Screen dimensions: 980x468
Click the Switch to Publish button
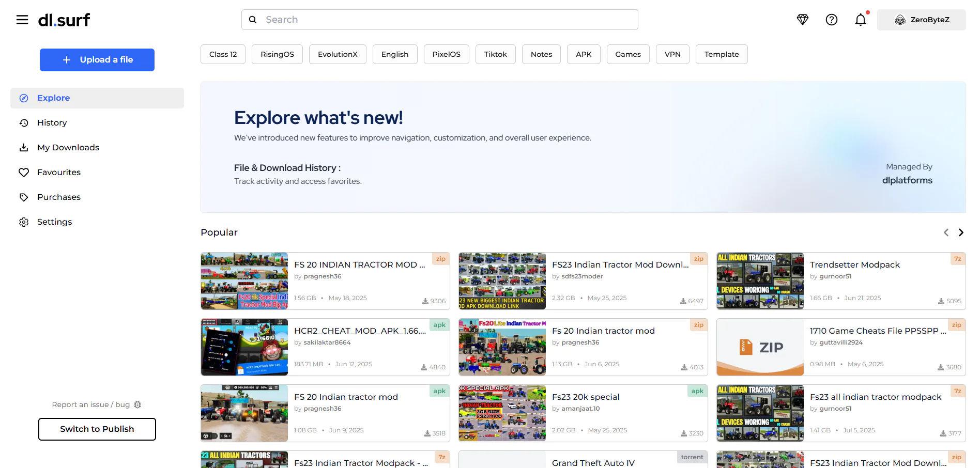97,429
